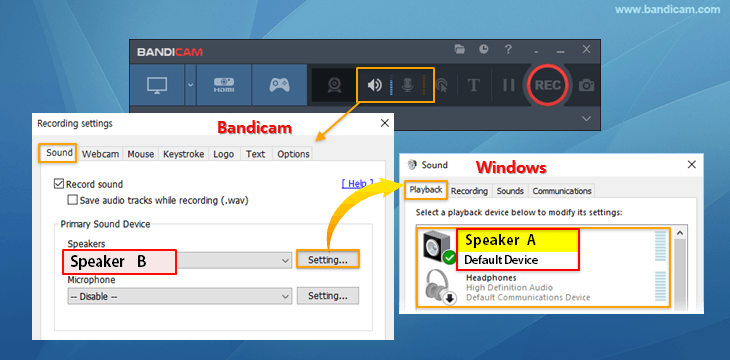Select Bandicam screen recording mode
The image size is (730, 360).
[157, 85]
